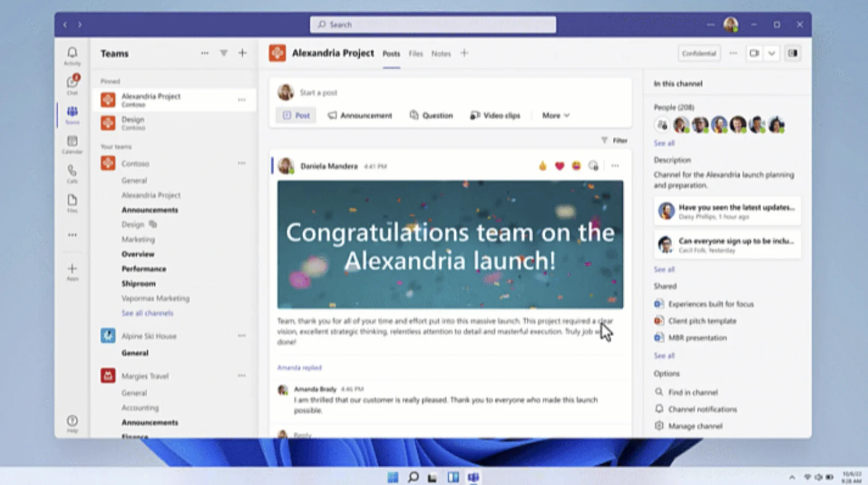React with heart to Daniela's post

(559, 166)
